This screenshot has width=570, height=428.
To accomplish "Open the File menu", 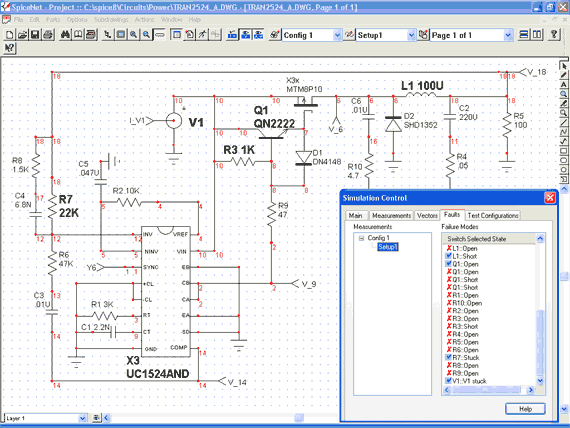I will [x=18, y=20].
